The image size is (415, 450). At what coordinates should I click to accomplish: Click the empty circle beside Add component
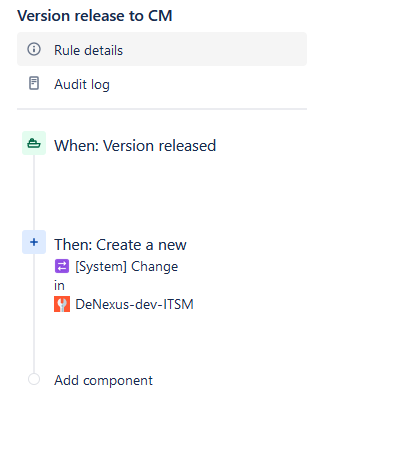tap(34, 379)
